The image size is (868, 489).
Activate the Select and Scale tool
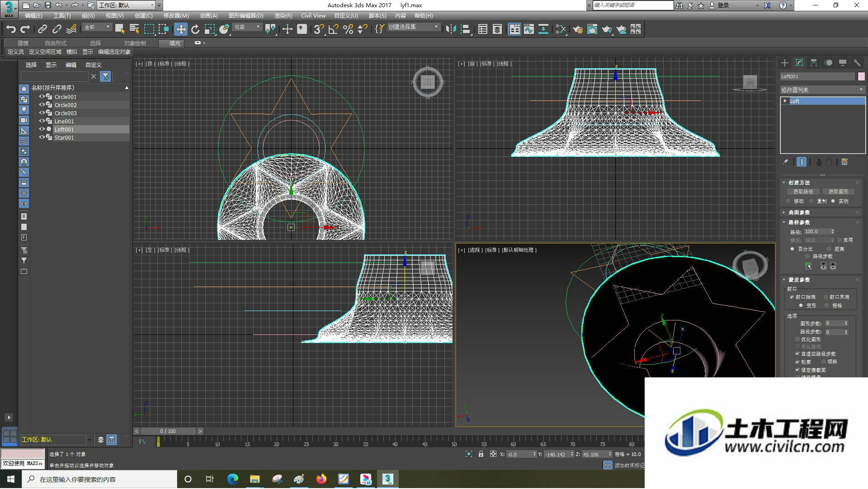click(209, 29)
